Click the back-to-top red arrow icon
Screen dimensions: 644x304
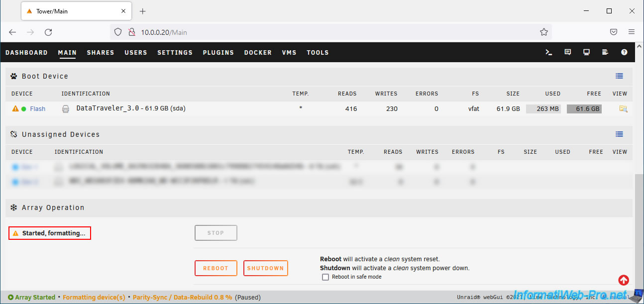tap(624, 280)
